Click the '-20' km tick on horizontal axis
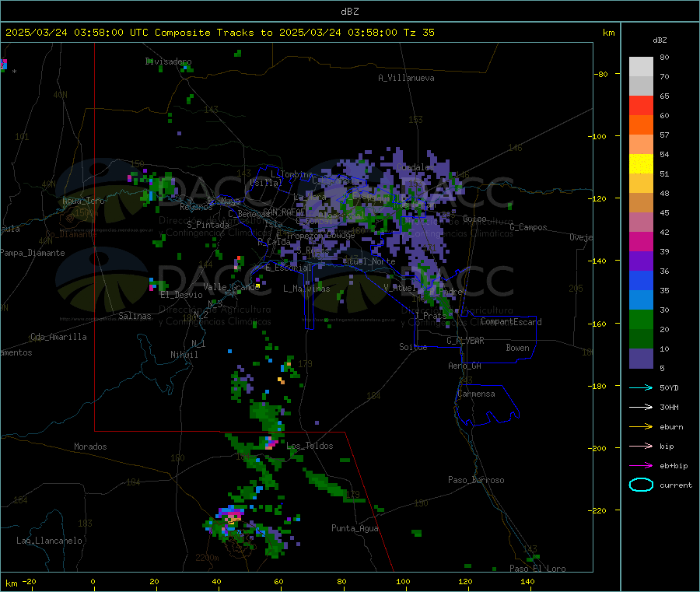The height and width of the screenshot is (592, 700). (x=30, y=581)
